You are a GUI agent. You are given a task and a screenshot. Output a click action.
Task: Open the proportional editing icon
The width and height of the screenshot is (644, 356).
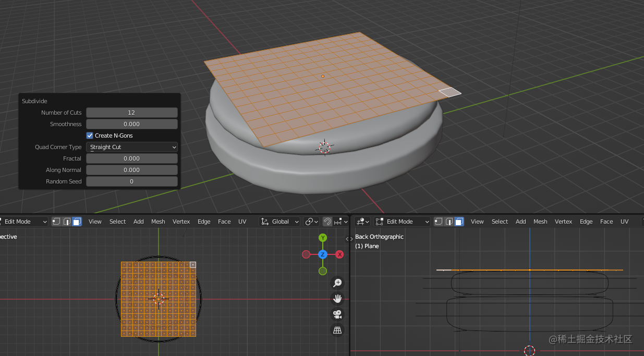pyautogui.click(x=309, y=222)
